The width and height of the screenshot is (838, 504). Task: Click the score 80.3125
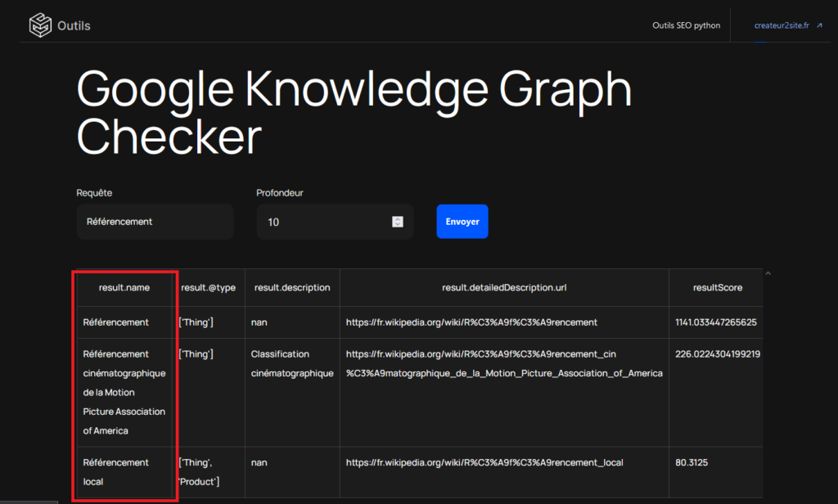pyautogui.click(x=691, y=462)
